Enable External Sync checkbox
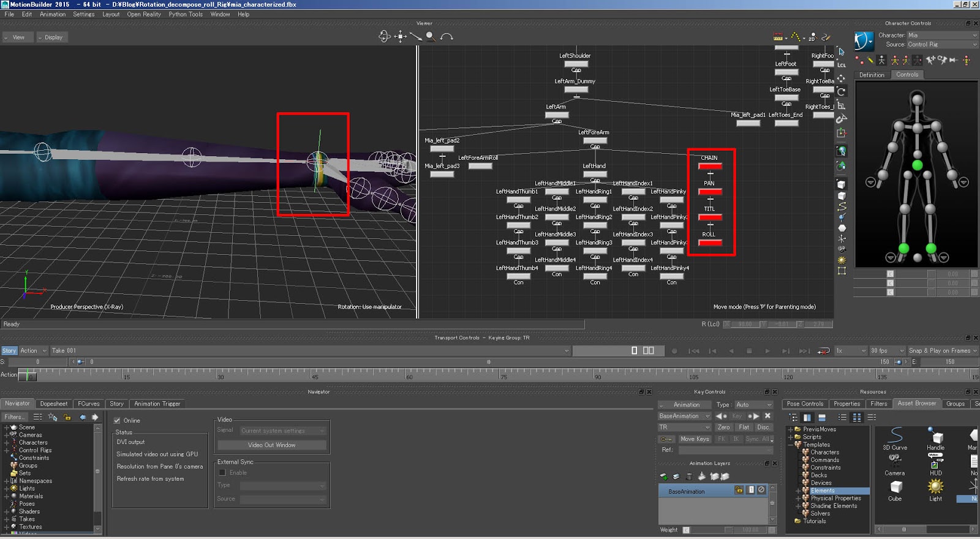Screen dimensions: 980x539 click(x=222, y=472)
